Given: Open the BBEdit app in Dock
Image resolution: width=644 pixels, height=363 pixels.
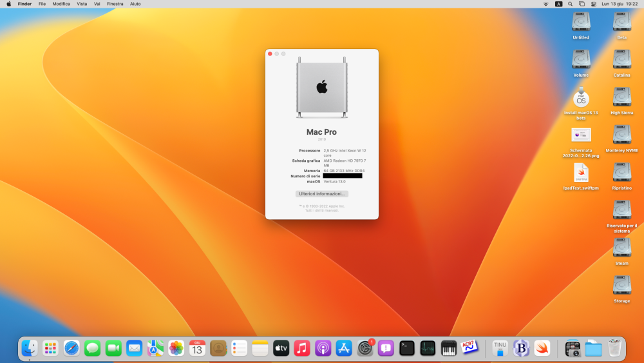Looking at the screenshot, I should 521,349.
